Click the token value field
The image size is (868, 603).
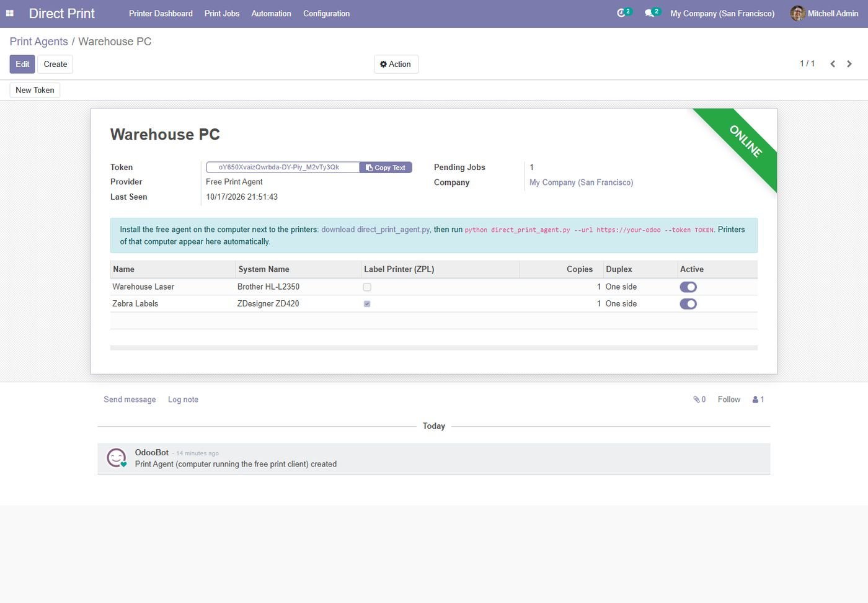283,167
